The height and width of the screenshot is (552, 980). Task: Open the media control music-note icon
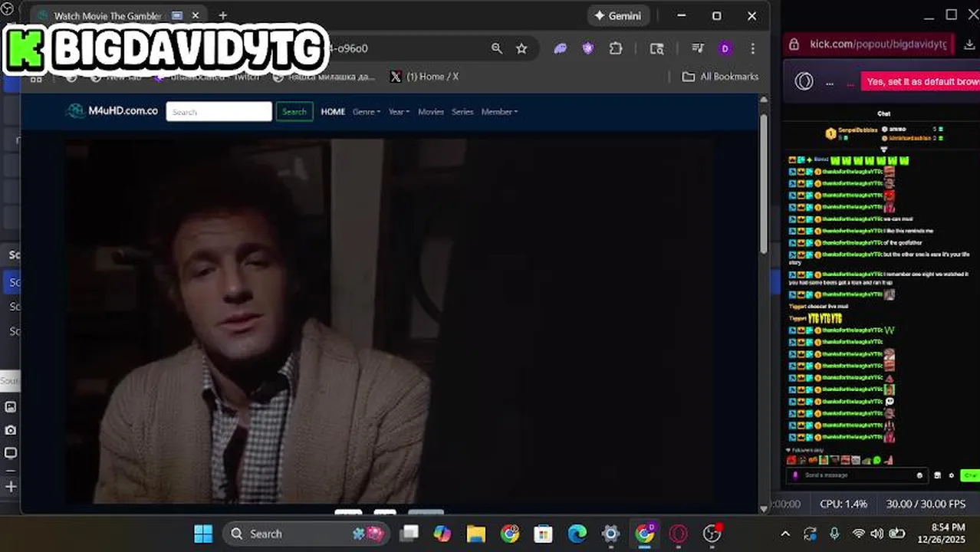tap(697, 48)
